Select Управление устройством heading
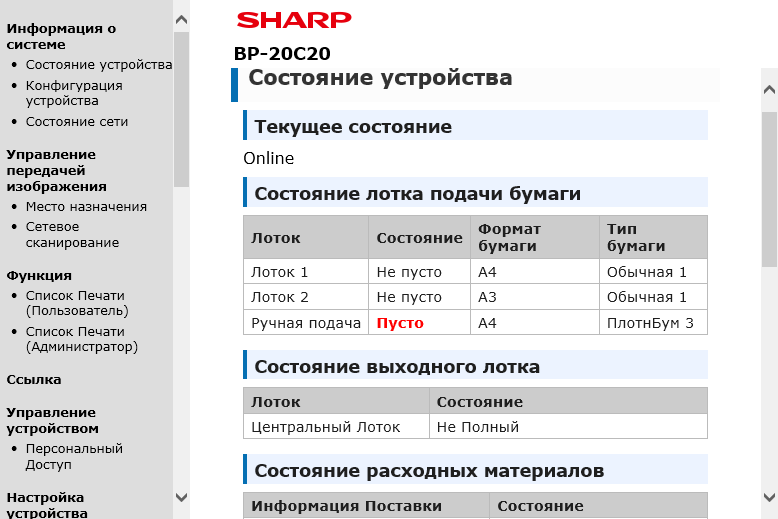 pyautogui.click(x=52, y=420)
